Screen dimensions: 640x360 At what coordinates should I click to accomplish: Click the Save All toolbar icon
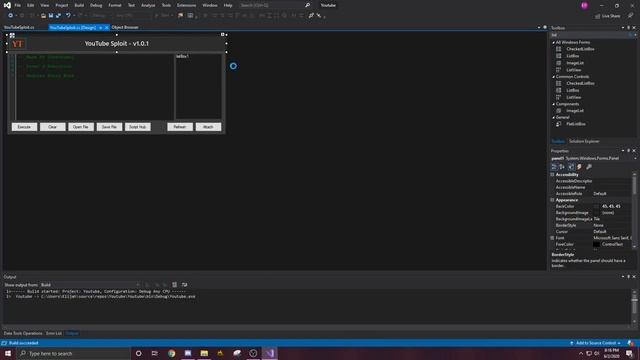point(58,16)
